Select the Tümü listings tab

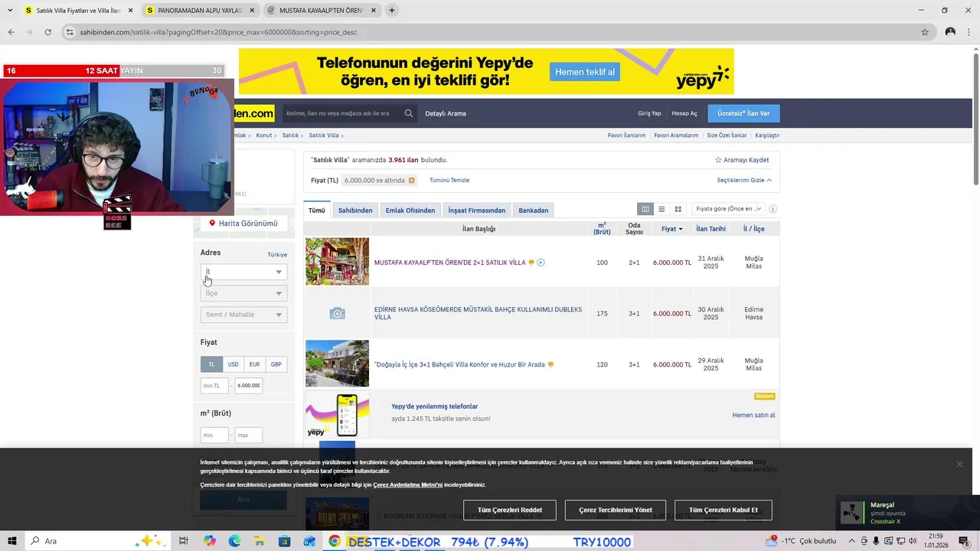(x=316, y=210)
